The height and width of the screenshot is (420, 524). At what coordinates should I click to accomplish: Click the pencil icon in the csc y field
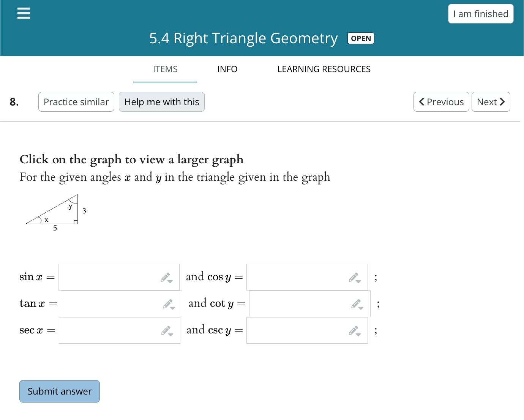click(x=353, y=330)
